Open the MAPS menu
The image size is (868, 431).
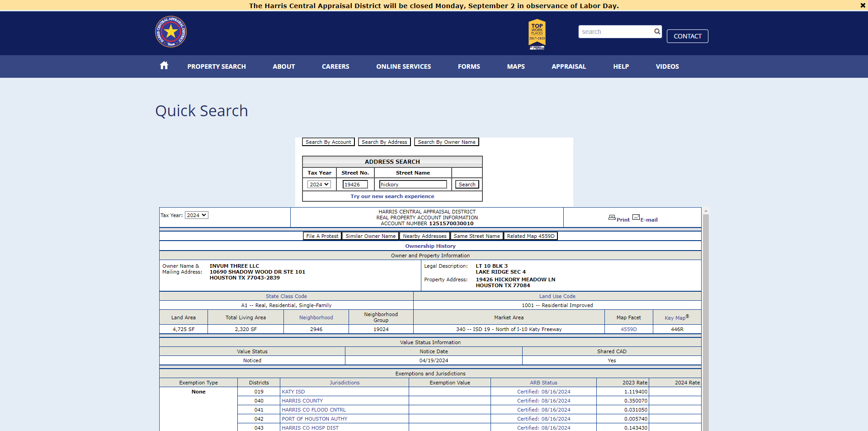tap(516, 66)
